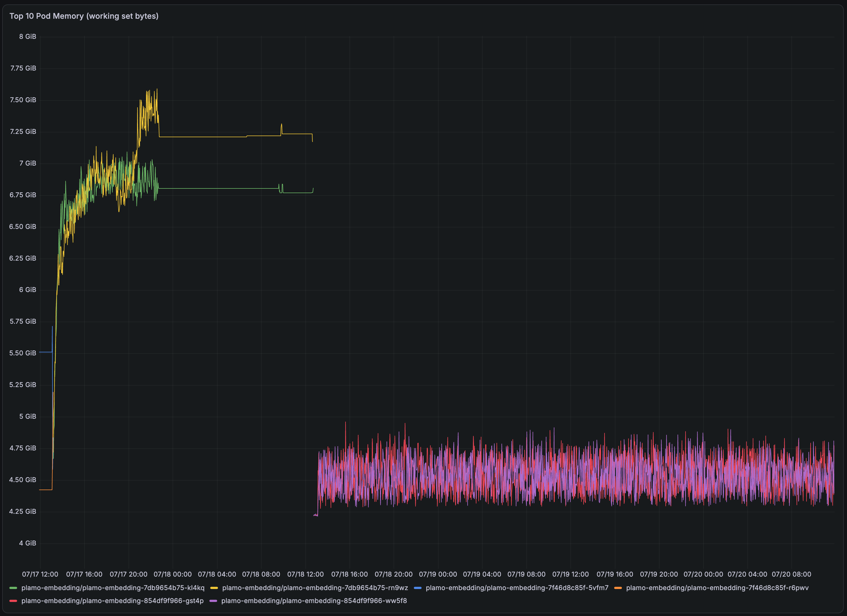847x616 pixels.
Task: Click yellow color swatch for rn9wz series
Action: [214, 588]
